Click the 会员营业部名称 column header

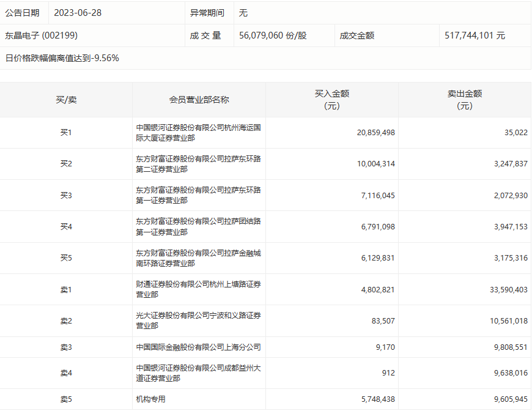pyautogui.click(x=199, y=100)
